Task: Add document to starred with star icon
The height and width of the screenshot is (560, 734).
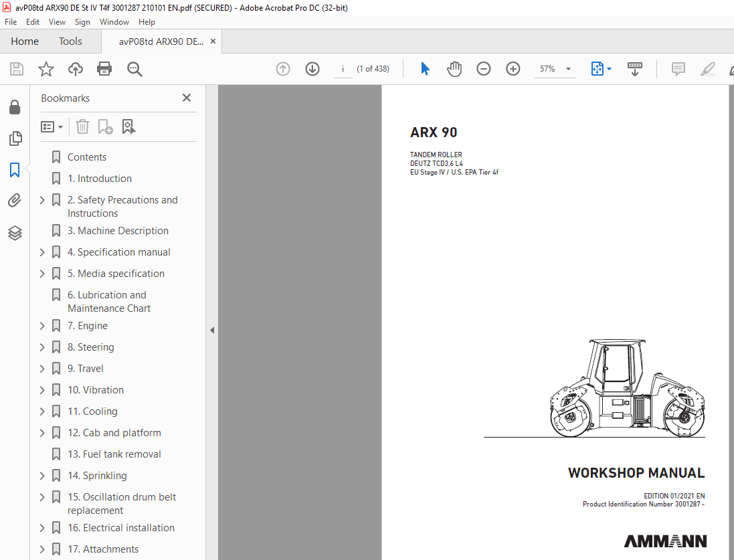Action: pyautogui.click(x=46, y=69)
